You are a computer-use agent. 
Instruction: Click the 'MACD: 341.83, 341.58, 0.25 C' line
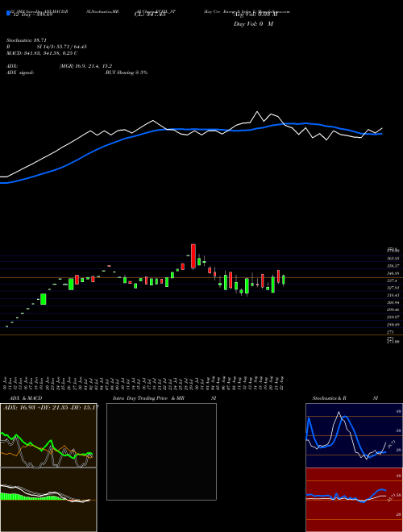(x=42, y=53)
